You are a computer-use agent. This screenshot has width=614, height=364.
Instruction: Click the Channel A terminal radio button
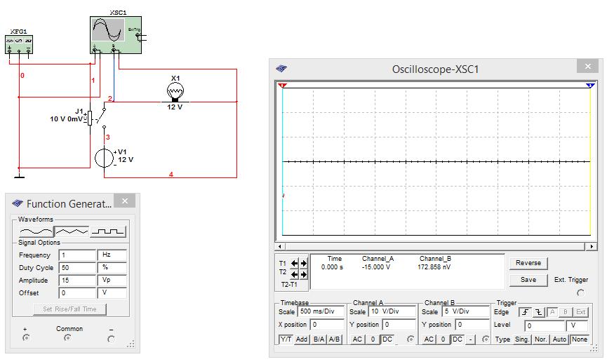pyautogui.click(x=411, y=339)
